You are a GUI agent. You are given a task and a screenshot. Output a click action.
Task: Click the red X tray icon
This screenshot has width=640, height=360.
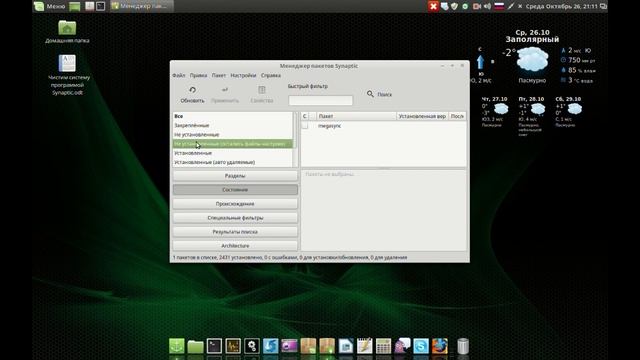433,6
